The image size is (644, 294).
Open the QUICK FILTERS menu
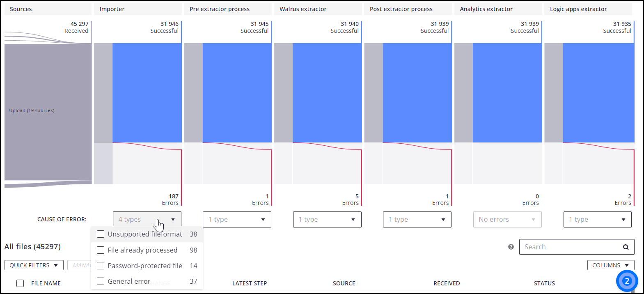[x=34, y=265]
